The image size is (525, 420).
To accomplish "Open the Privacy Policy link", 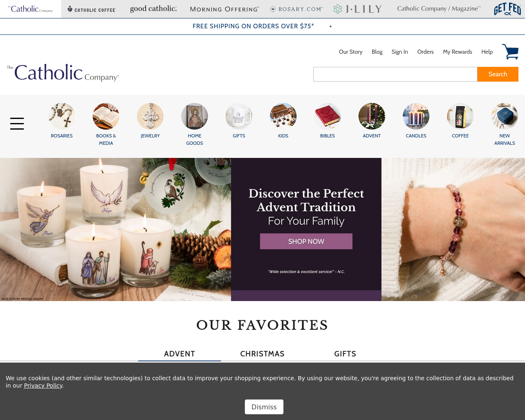I will point(43,386).
